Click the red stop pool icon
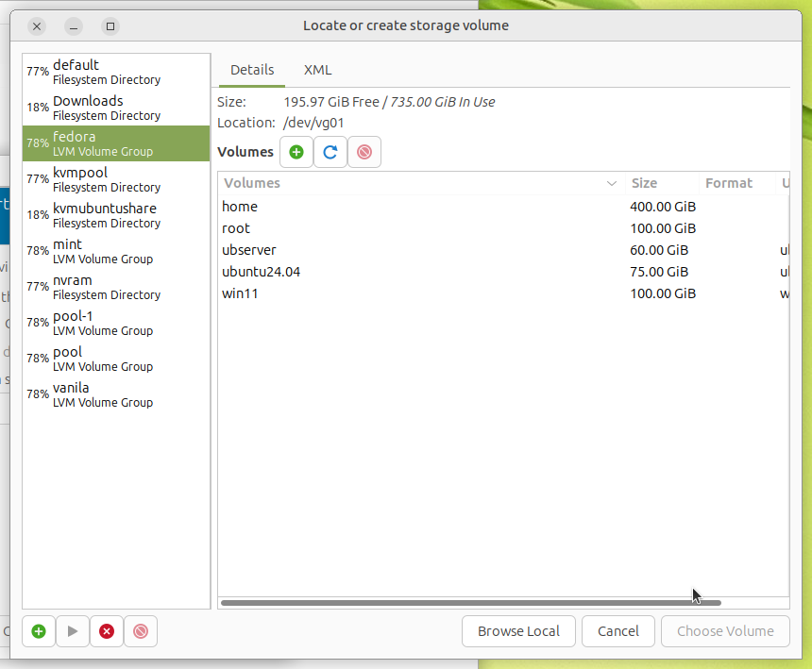Image resolution: width=812 pixels, height=669 pixels. (x=107, y=631)
